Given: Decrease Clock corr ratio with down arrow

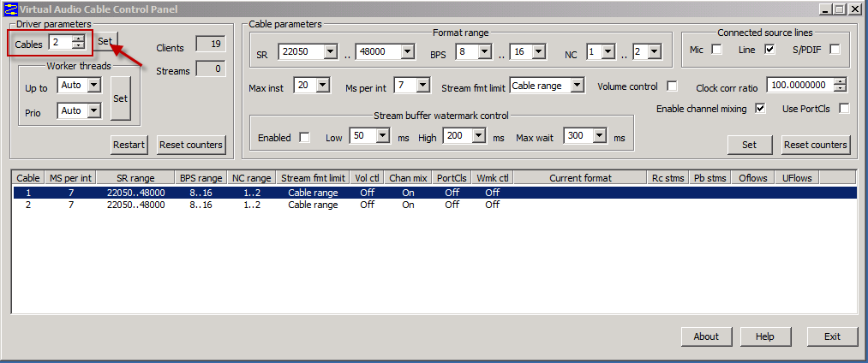Looking at the screenshot, I should click(x=841, y=88).
